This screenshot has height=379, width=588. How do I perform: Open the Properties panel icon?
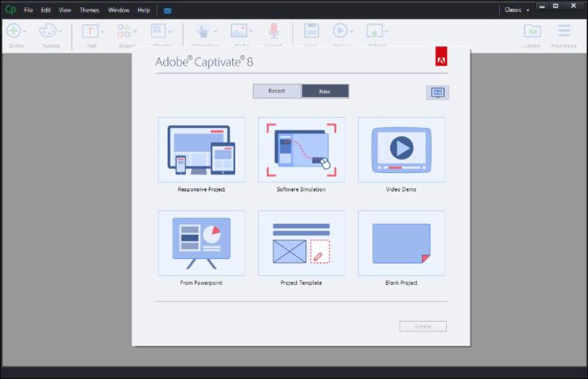(x=564, y=30)
